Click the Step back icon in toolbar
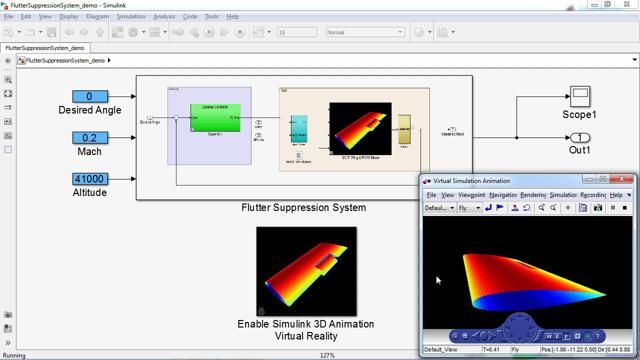The image size is (640, 360). coord(194,32)
